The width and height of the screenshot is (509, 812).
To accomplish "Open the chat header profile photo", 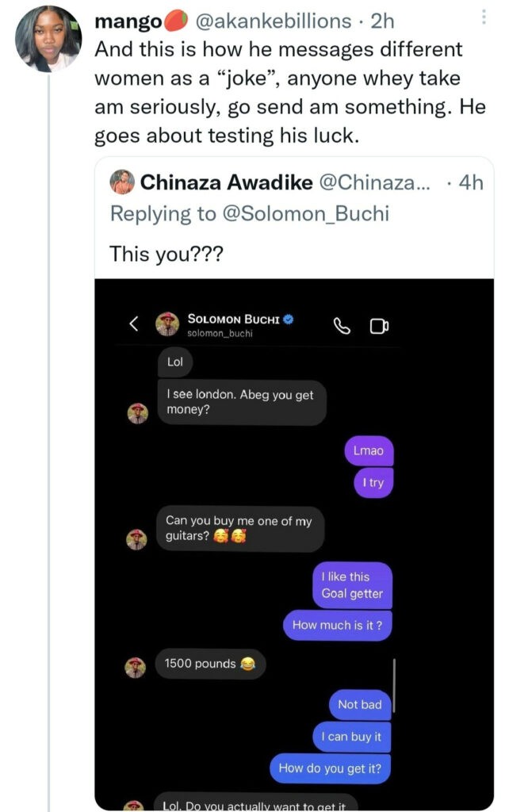I will (166, 324).
